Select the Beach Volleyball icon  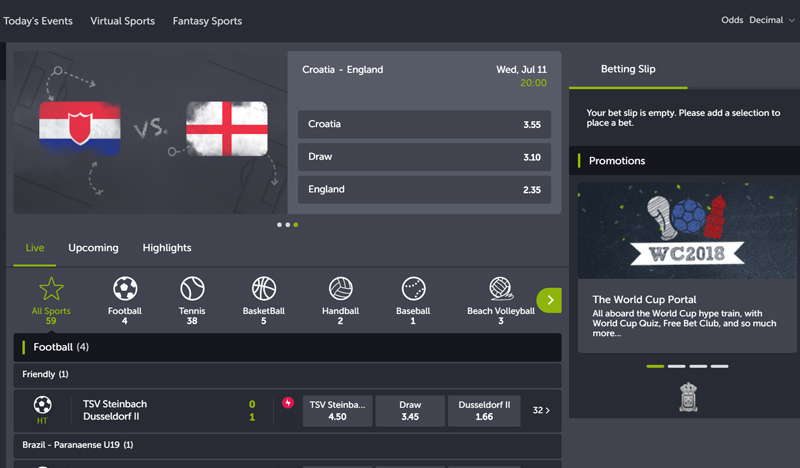click(x=500, y=290)
